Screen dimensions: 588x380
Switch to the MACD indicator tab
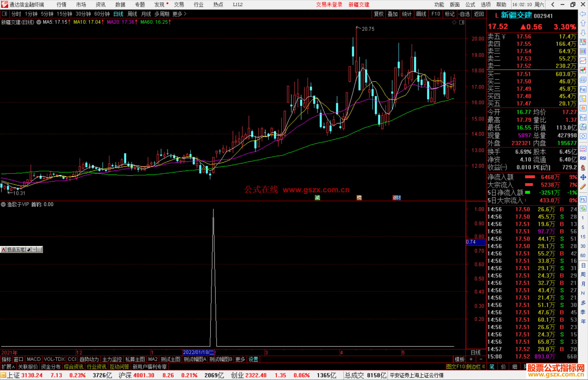coord(34,359)
